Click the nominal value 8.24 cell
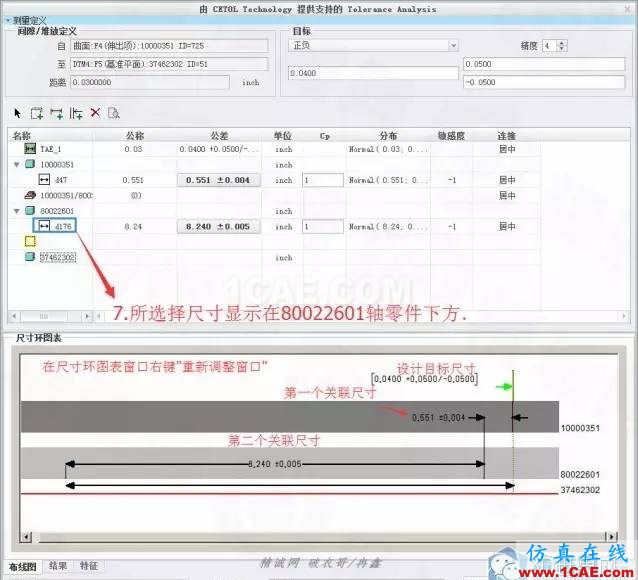 [x=133, y=226]
